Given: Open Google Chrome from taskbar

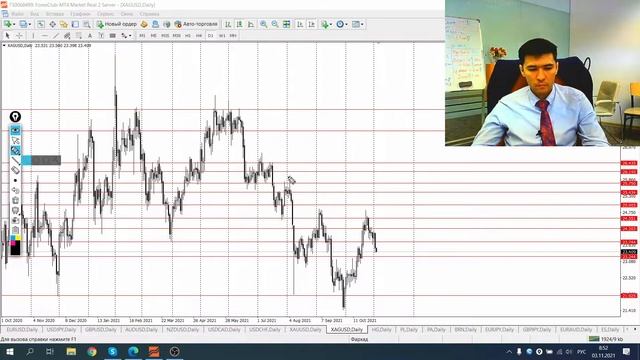Looking at the screenshot, I should [92, 351].
